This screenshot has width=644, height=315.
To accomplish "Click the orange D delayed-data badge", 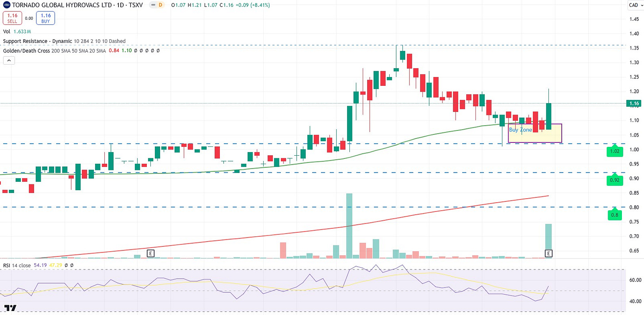I will [160, 5].
